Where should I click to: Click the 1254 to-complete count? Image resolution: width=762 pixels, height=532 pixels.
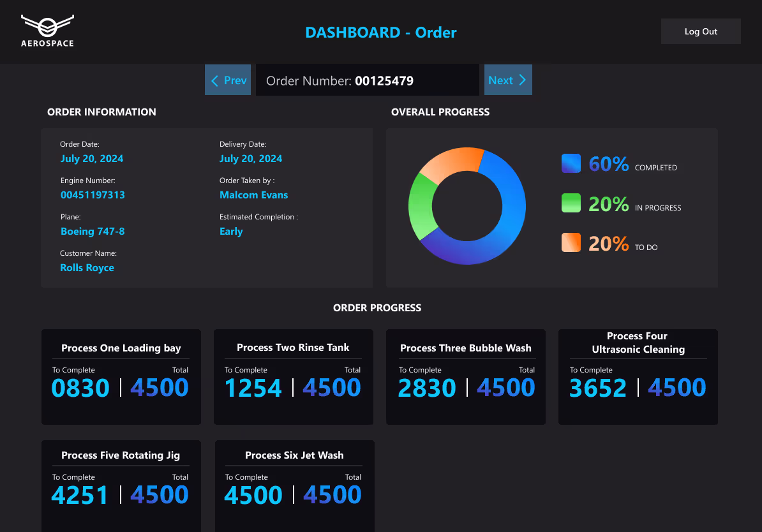[x=253, y=388]
